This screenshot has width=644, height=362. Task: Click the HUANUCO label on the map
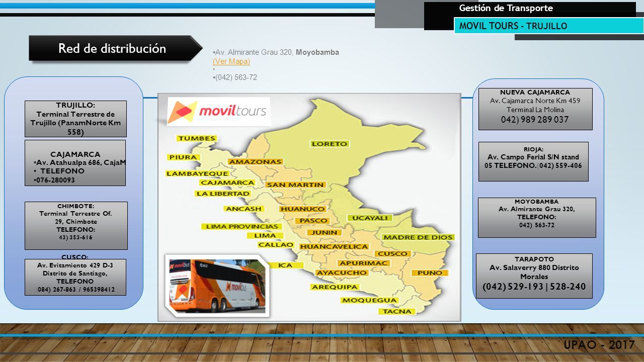click(303, 209)
